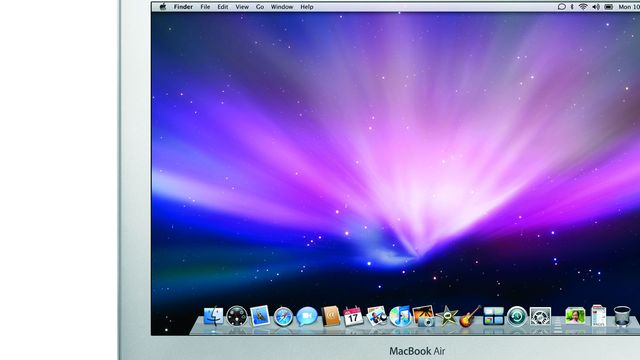This screenshot has width=640, height=360.
Task: Launch Dashboard from the dock
Action: coord(237,316)
